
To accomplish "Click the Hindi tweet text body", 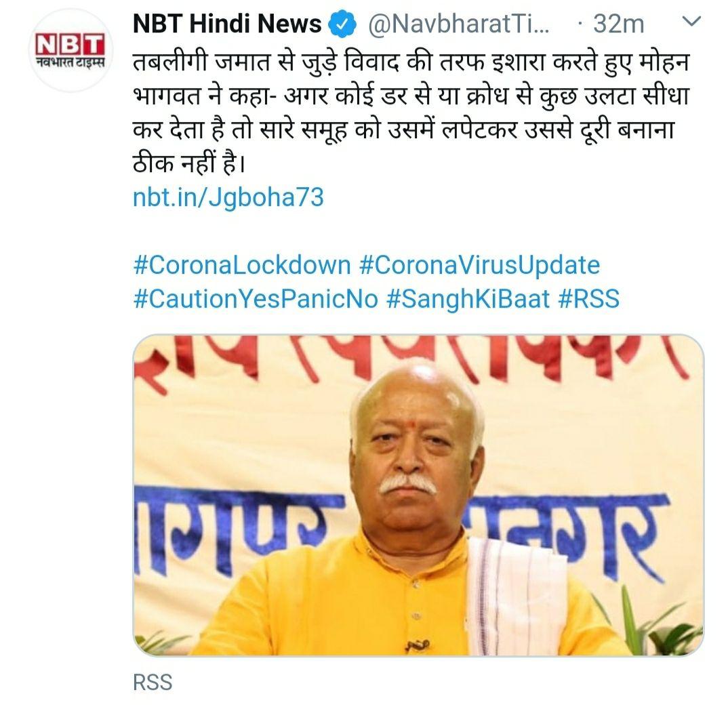I will tap(411, 113).
